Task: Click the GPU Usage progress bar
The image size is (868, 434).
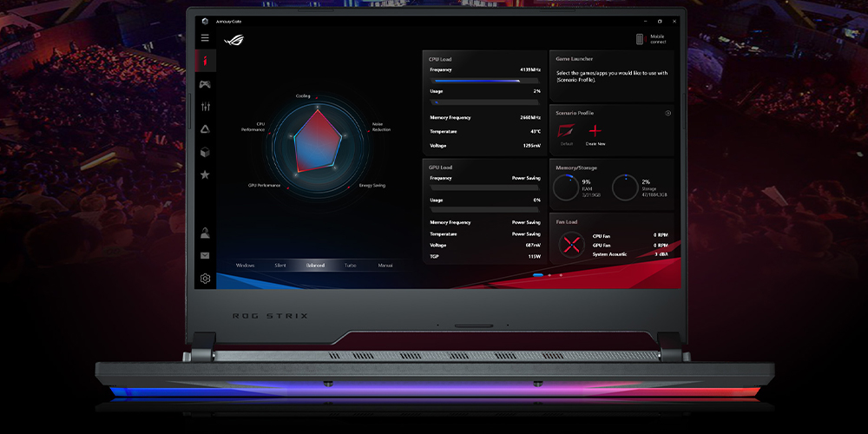Action: point(484,210)
